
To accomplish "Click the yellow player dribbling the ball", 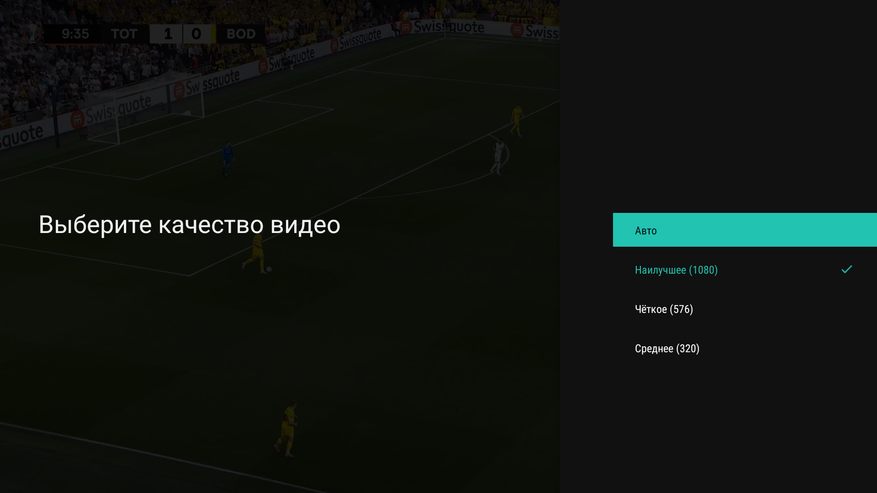I will [257, 255].
